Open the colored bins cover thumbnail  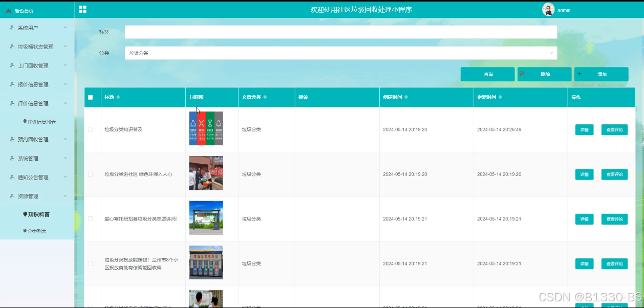tap(206, 128)
